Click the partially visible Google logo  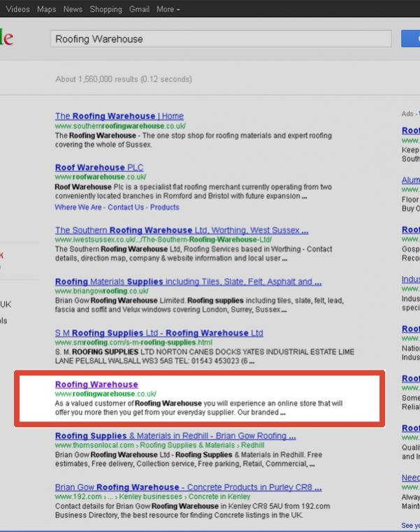(6, 39)
